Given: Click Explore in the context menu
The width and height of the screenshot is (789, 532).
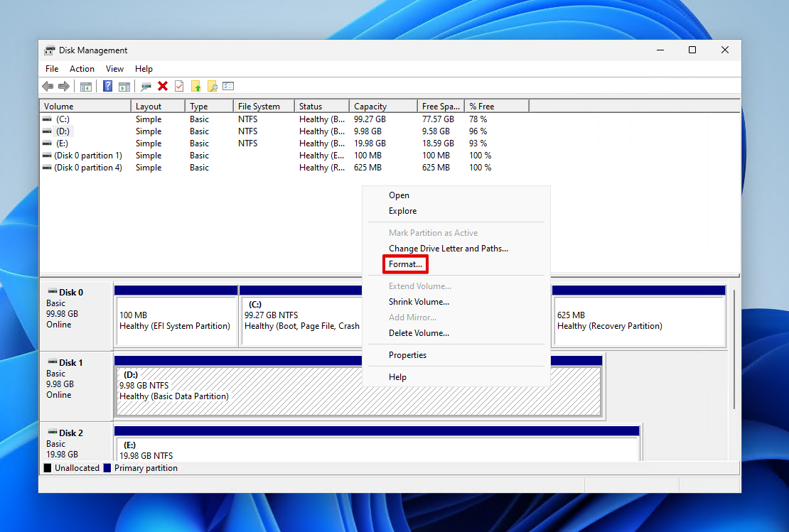Looking at the screenshot, I should 403,210.
